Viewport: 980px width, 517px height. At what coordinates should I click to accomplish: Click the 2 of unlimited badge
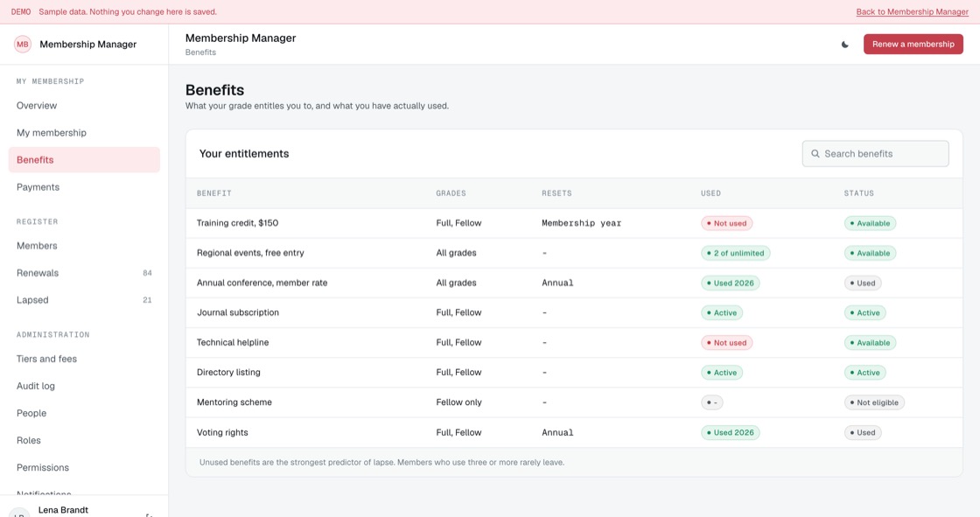pyautogui.click(x=735, y=253)
